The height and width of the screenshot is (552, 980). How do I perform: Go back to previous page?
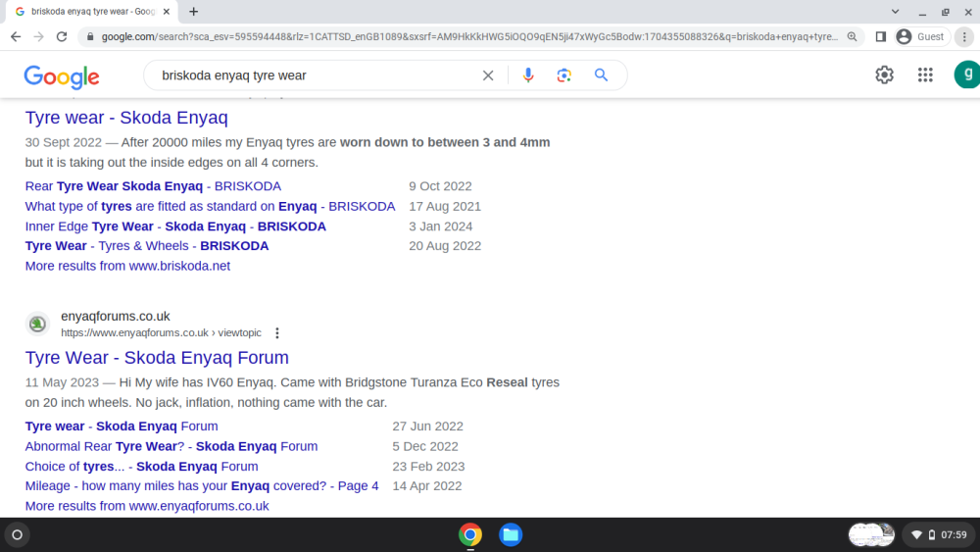click(x=16, y=37)
